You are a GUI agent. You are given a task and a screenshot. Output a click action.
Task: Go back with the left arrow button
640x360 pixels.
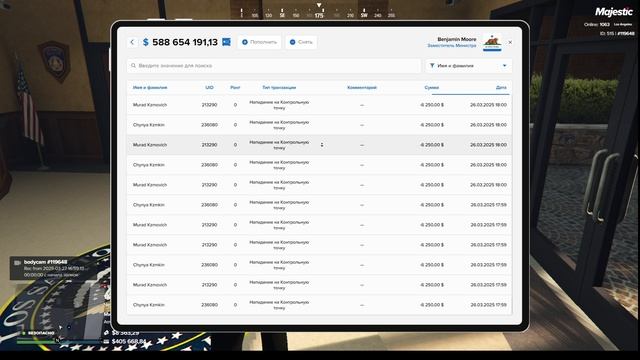[132, 42]
